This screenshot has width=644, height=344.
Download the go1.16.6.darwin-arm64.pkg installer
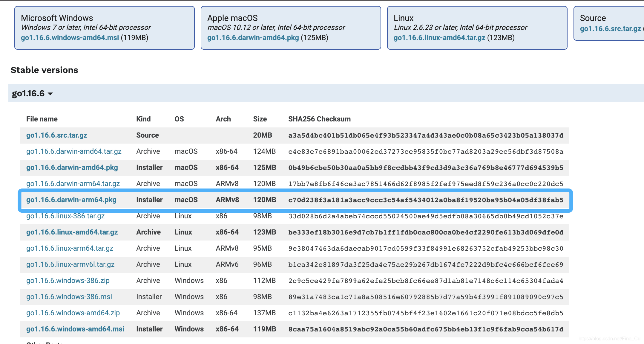[71, 200]
